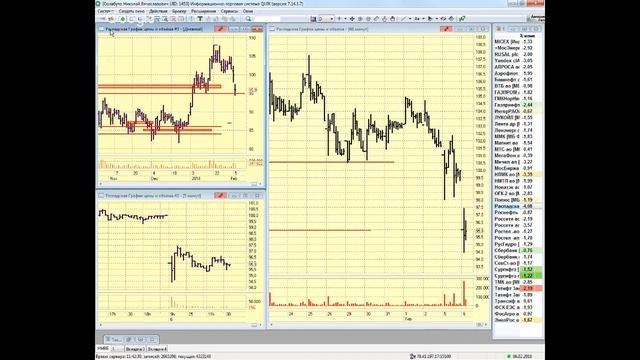Screen dimensions: 640x360
Task: Open the Расширения menu
Action: click(x=203, y=11)
